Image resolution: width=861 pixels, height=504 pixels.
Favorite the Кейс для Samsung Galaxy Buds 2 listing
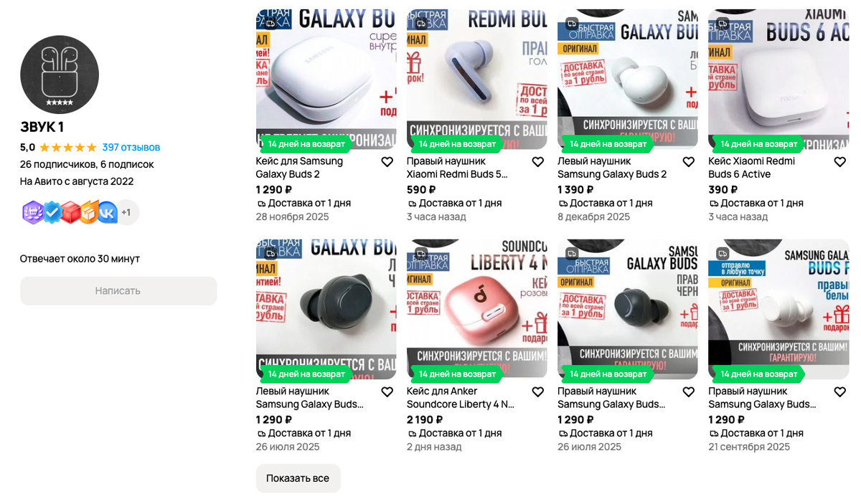point(387,162)
